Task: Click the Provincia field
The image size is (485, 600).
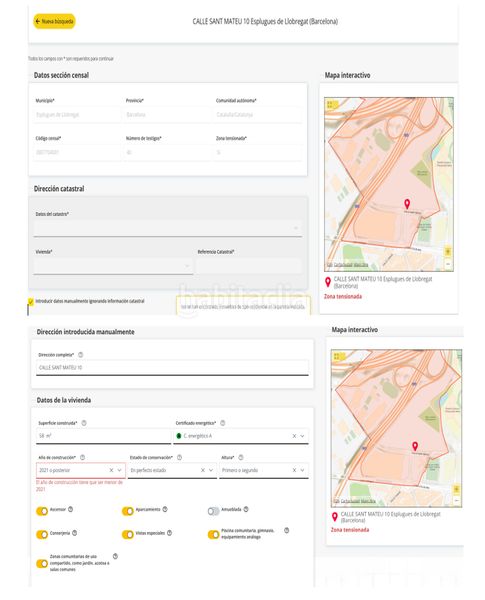Action: coord(167,114)
